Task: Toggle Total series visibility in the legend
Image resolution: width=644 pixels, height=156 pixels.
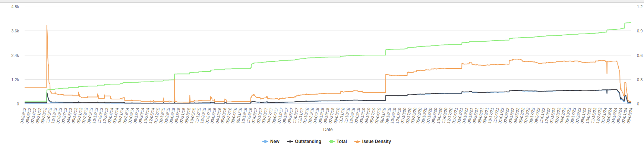Action: [x=341, y=141]
